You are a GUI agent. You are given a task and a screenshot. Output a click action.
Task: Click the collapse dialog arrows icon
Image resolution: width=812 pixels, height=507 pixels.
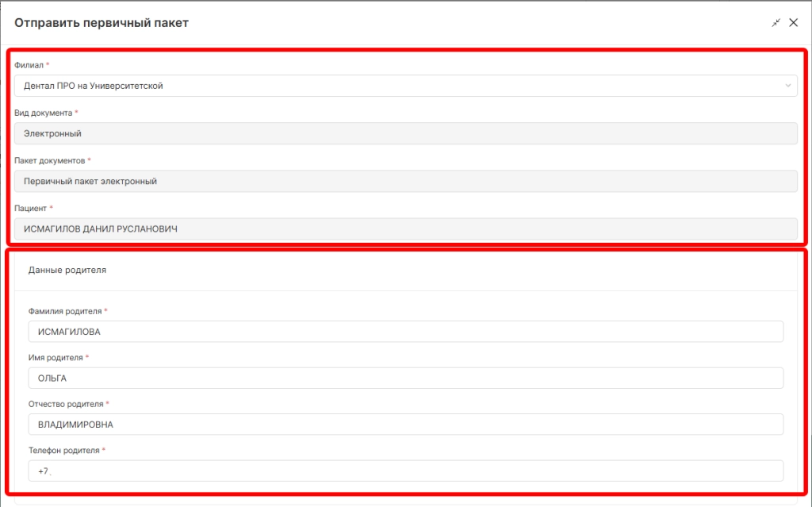[x=776, y=23]
